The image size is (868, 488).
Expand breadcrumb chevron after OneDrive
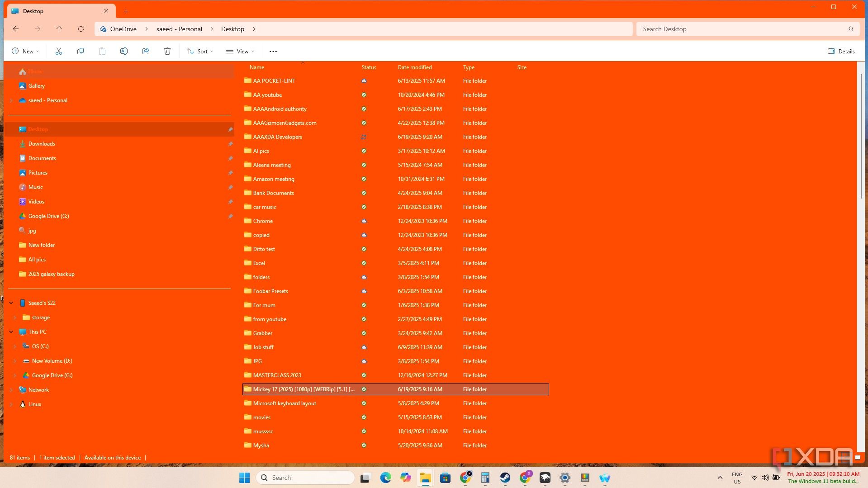click(x=147, y=29)
